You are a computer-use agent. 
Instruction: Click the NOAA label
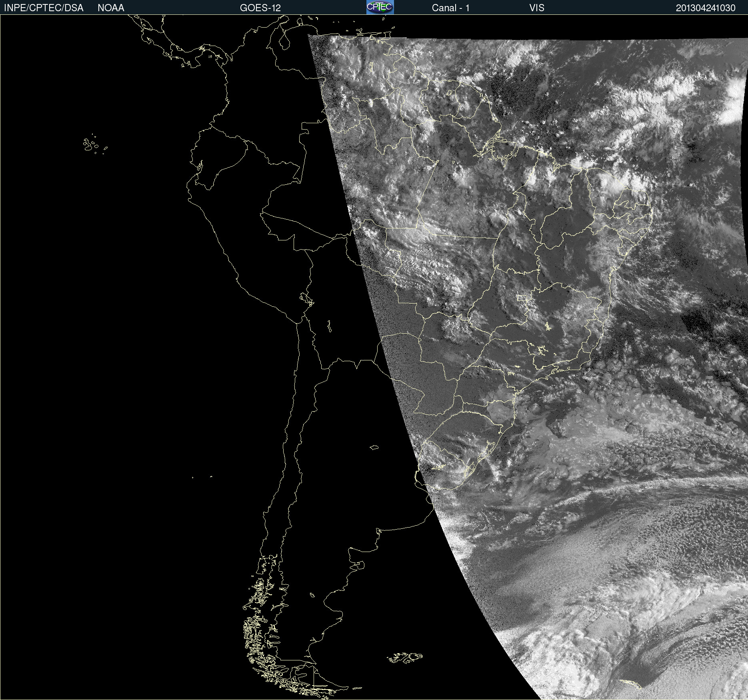click(x=111, y=8)
